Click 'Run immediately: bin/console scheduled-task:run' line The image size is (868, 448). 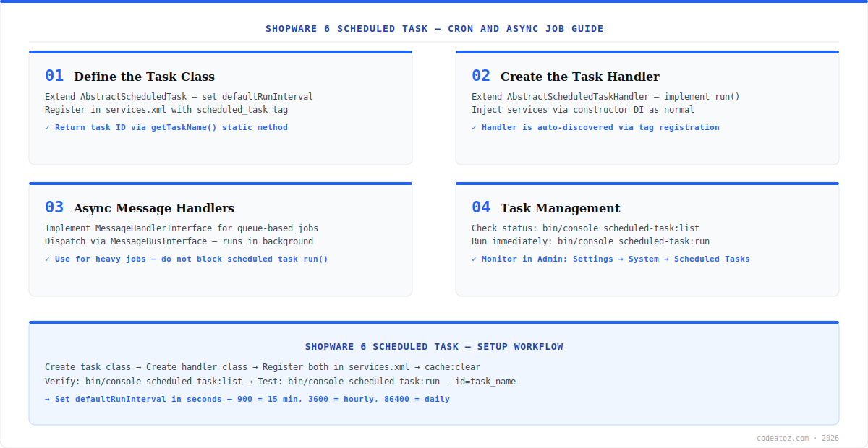pos(590,241)
